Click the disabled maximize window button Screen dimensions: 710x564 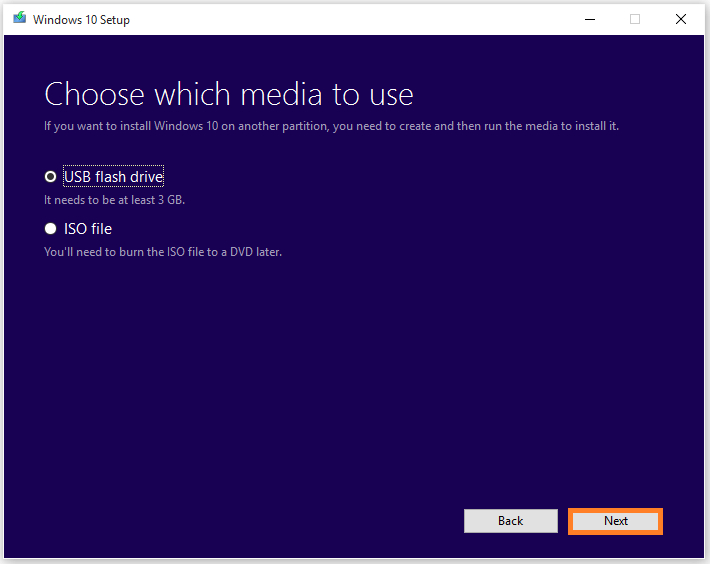[x=635, y=19]
